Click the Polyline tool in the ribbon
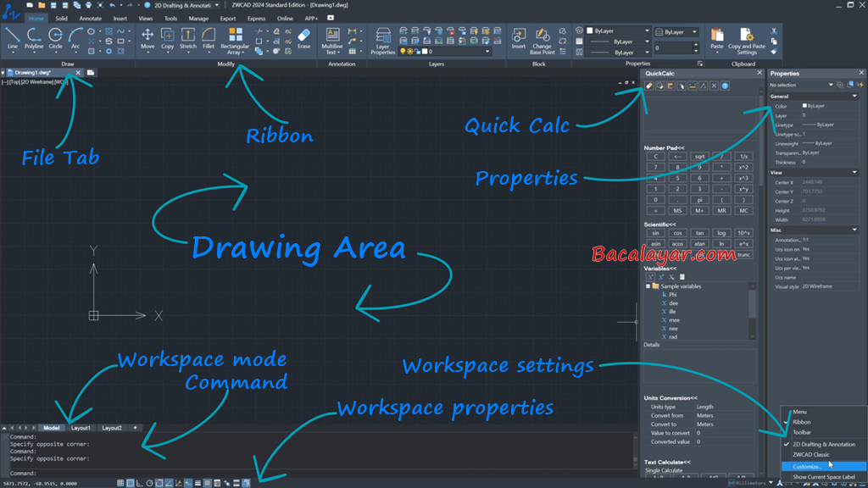Viewport: 868px width, 488px height. tap(34, 37)
